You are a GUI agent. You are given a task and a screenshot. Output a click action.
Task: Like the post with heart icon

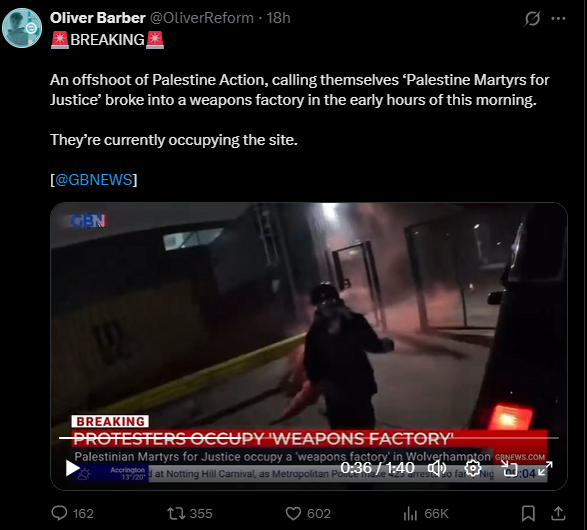tap(308, 513)
